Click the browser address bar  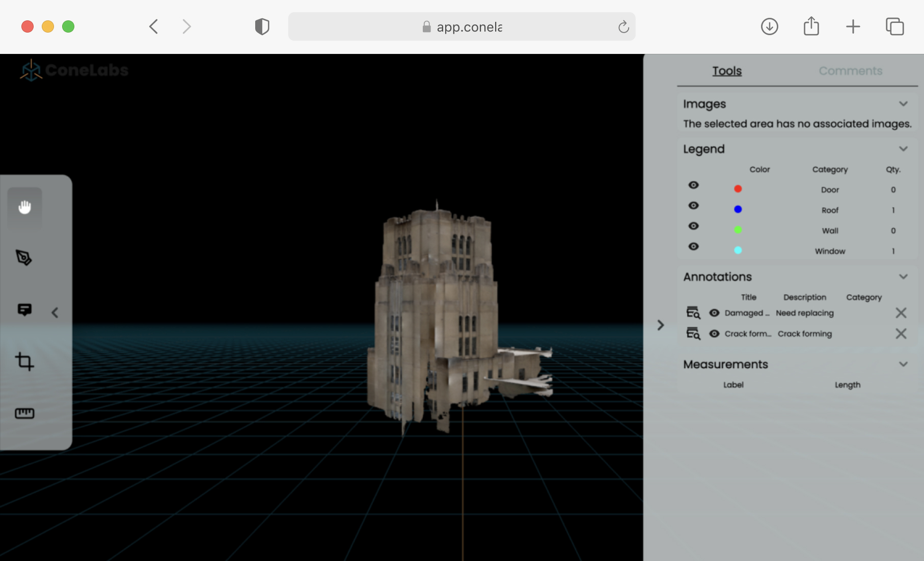point(461,26)
